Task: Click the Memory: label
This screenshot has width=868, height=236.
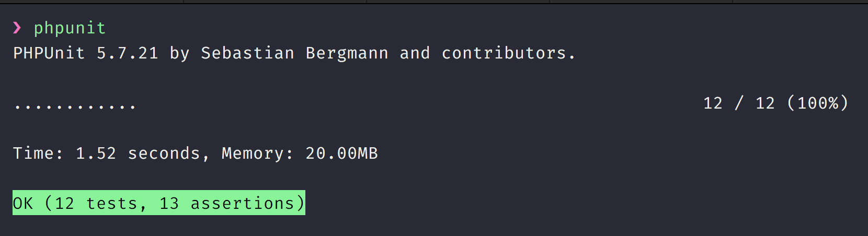Action: pyautogui.click(x=257, y=153)
